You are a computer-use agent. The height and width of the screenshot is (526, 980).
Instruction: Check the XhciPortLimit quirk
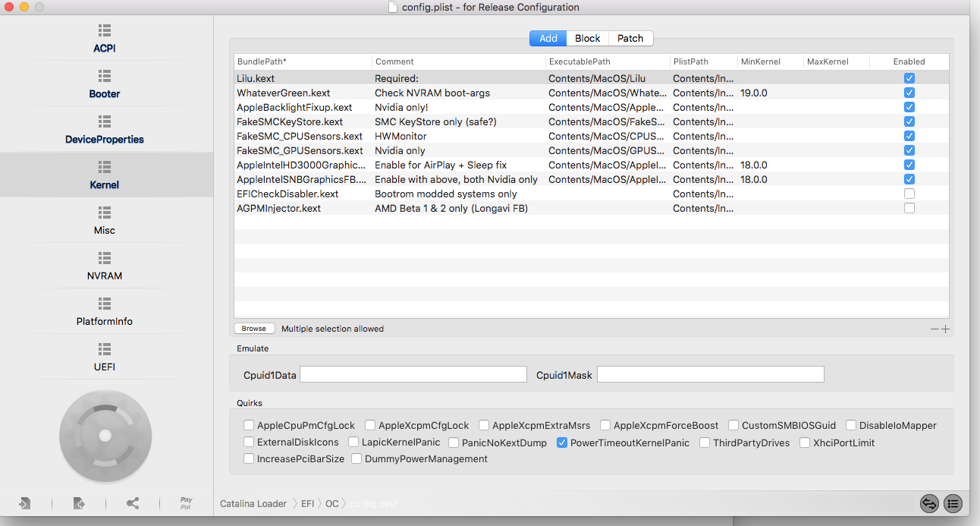pyautogui.click(x=805, y=443)
